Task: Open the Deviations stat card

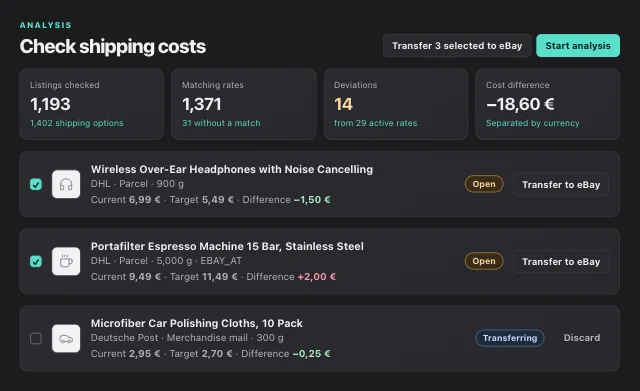Action: pos(396,104)
